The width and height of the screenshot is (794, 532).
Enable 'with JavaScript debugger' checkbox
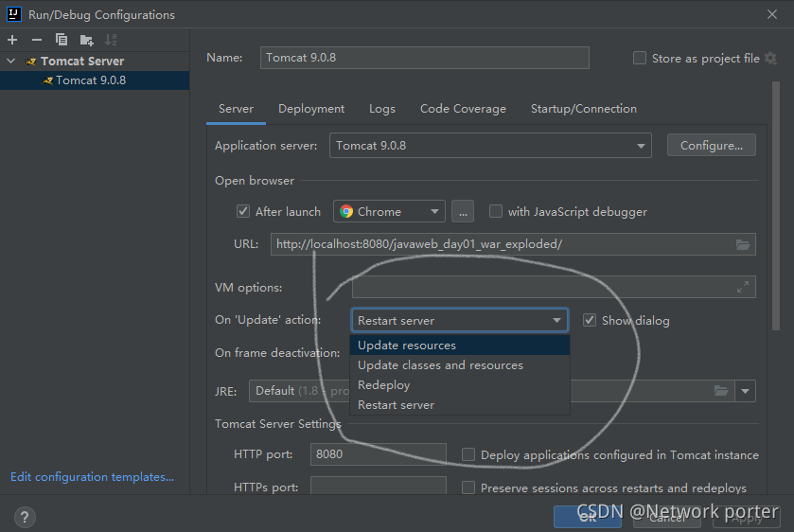(x=496, y=211)
